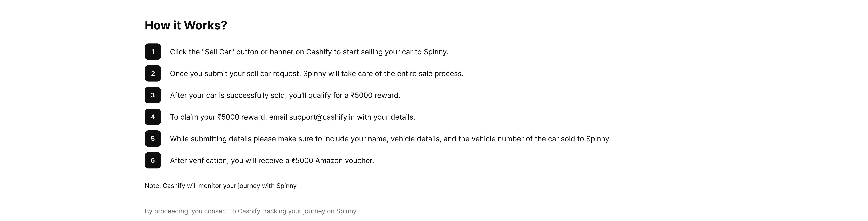Click "Once you submit" text in step 2
868x221 pixels.
click(x=195, y=74)
